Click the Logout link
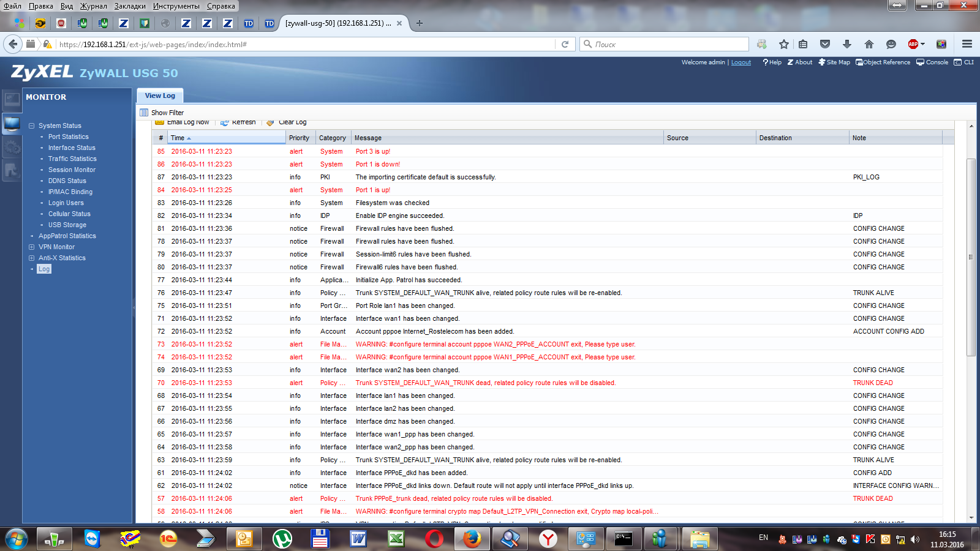This screenshot has width=980, height=551. (x=741, y=62)
